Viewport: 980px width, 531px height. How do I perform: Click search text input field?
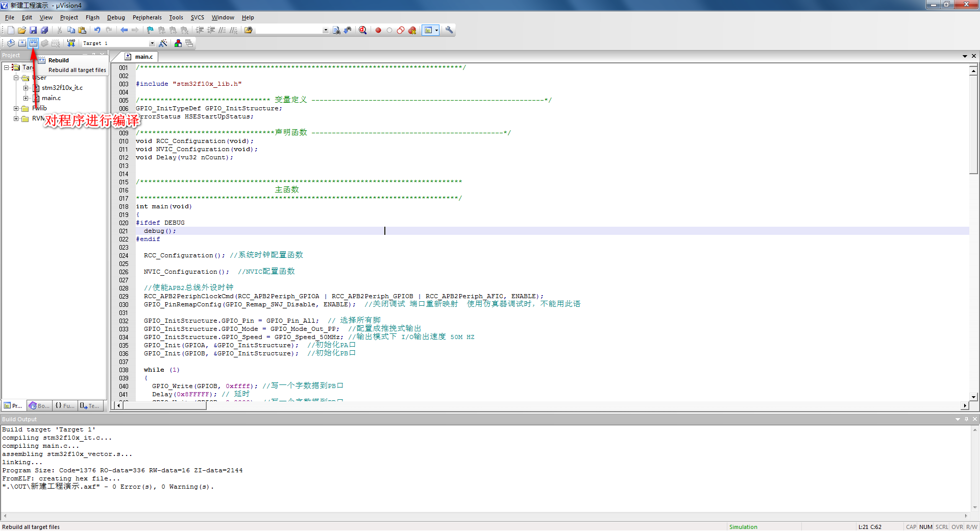pos(289,30)
